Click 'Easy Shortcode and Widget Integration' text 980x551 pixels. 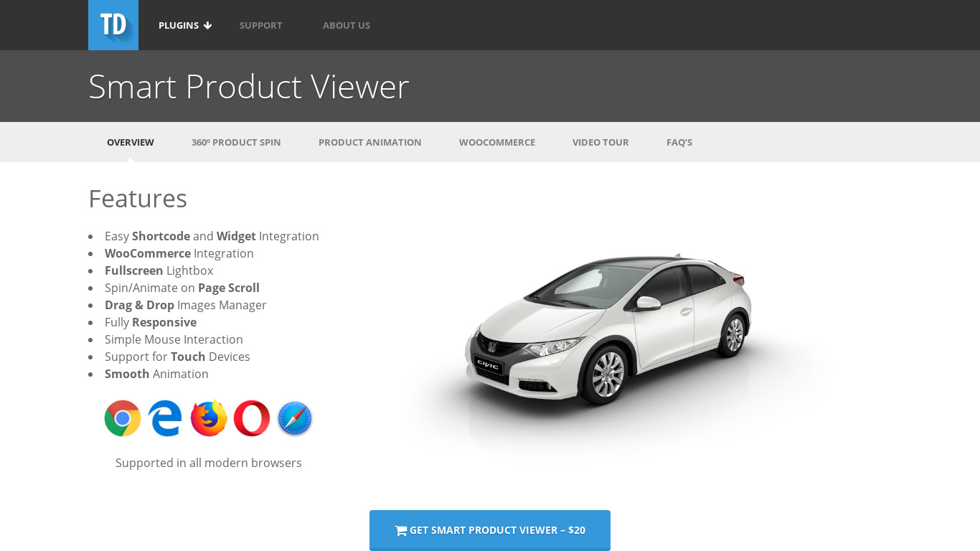coord(212,236)
